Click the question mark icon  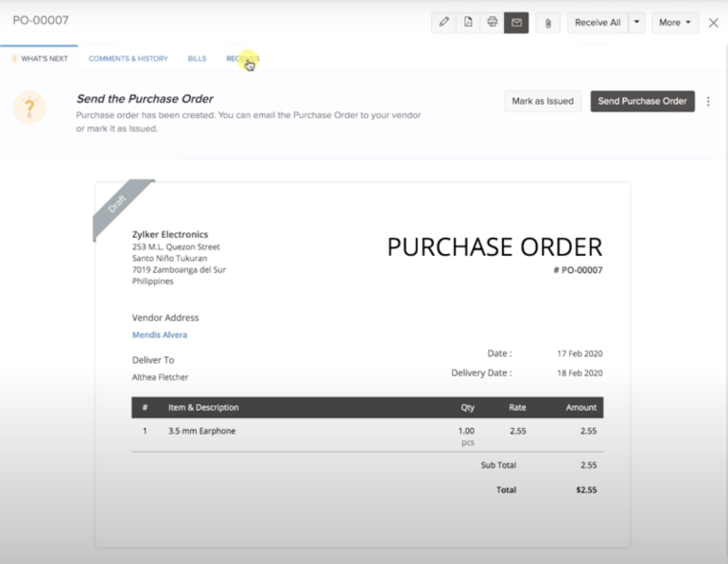[29, 108]
